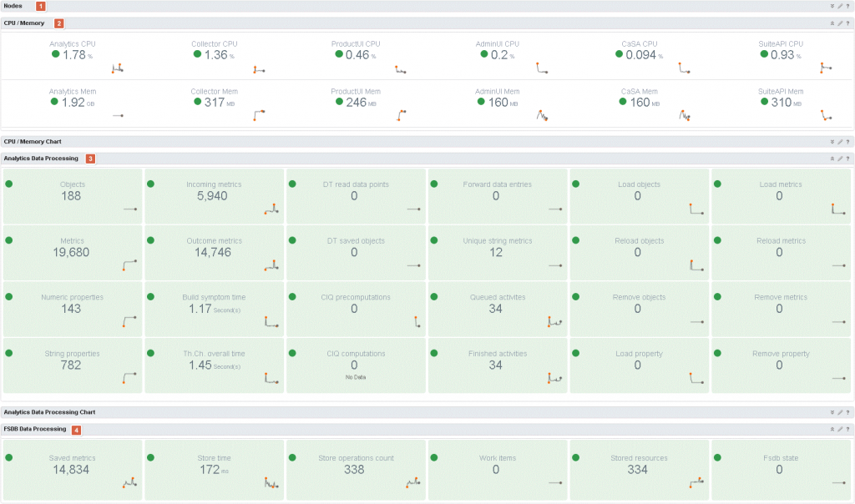Click the Queued activities metric tile
This screenshot has height=504, width=855.
pos(496,309)
